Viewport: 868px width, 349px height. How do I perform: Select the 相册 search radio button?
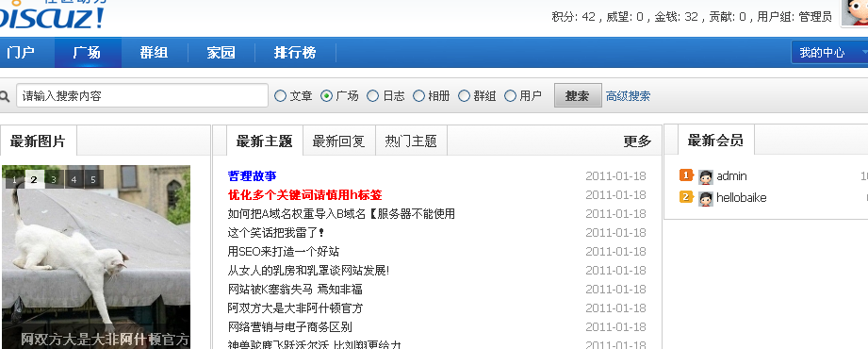419,96
